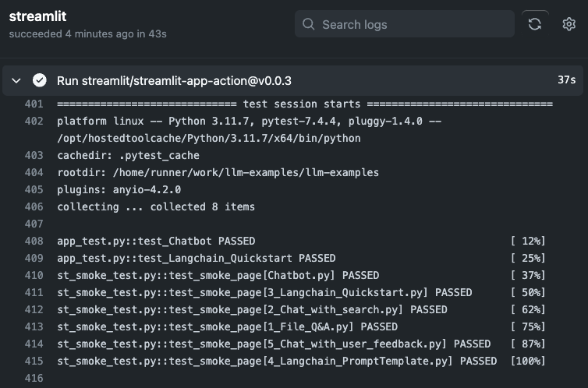Click the magnifier icon in search box
This screenshot has height=388, width=588.
309,24
